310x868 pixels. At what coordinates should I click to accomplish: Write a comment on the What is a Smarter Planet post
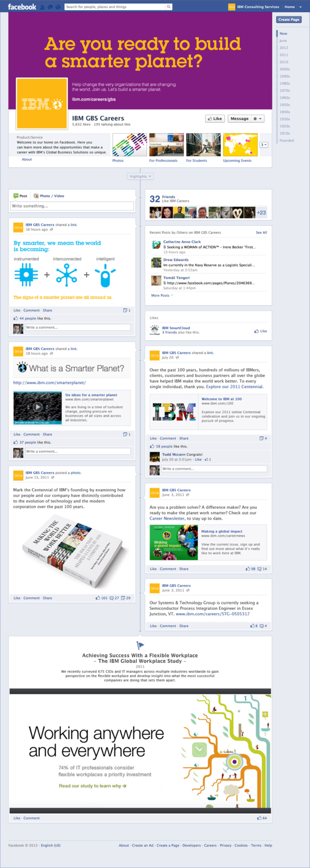pos(78,451)
